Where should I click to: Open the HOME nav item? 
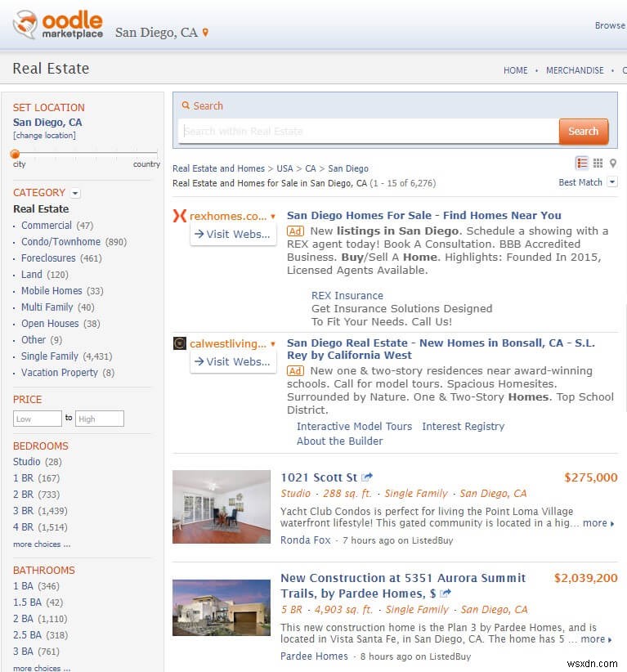(x=516, y=70)
